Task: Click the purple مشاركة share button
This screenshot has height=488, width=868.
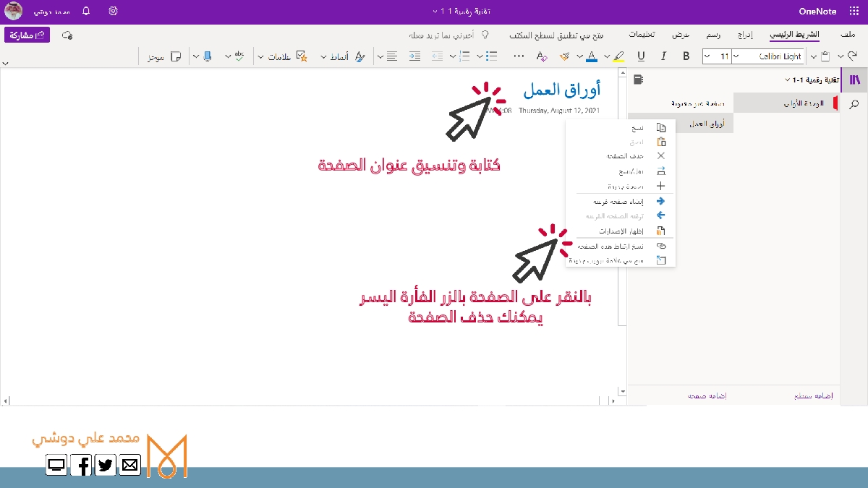Action: click(27, 35)
